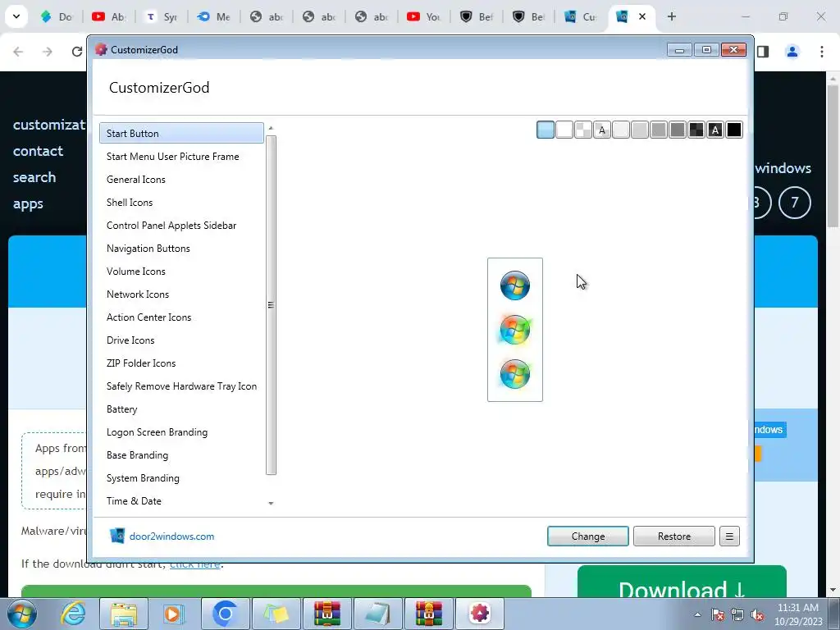Viewport: 840px width, 630px height.
Task: Click the start button images preview panel
Action: (x=515, y=330)
